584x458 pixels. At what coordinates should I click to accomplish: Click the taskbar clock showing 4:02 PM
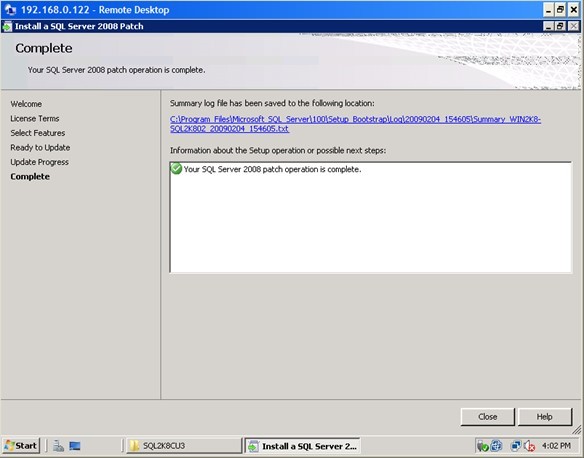tap(556, 446)
